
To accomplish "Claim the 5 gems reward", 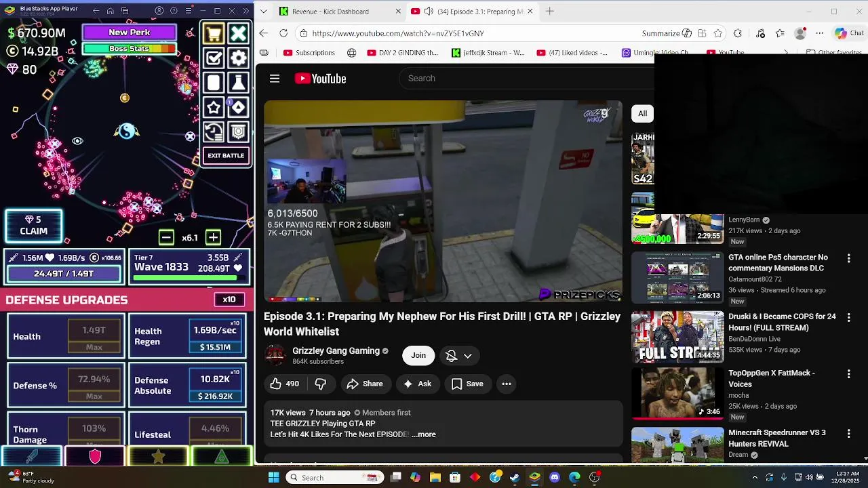I will 34,226.
